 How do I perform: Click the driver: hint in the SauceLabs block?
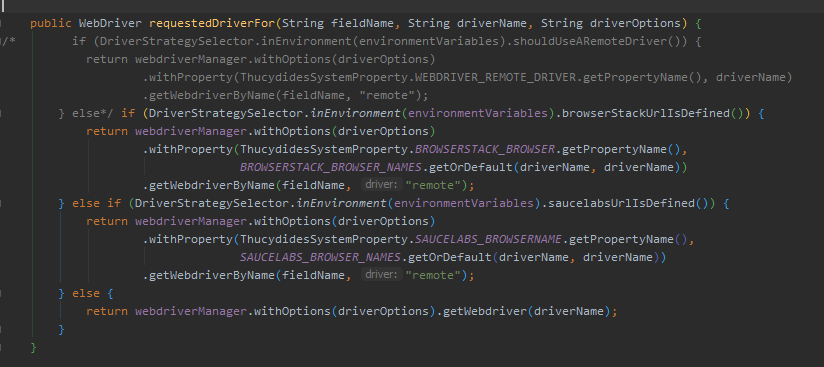coord(382,274)
